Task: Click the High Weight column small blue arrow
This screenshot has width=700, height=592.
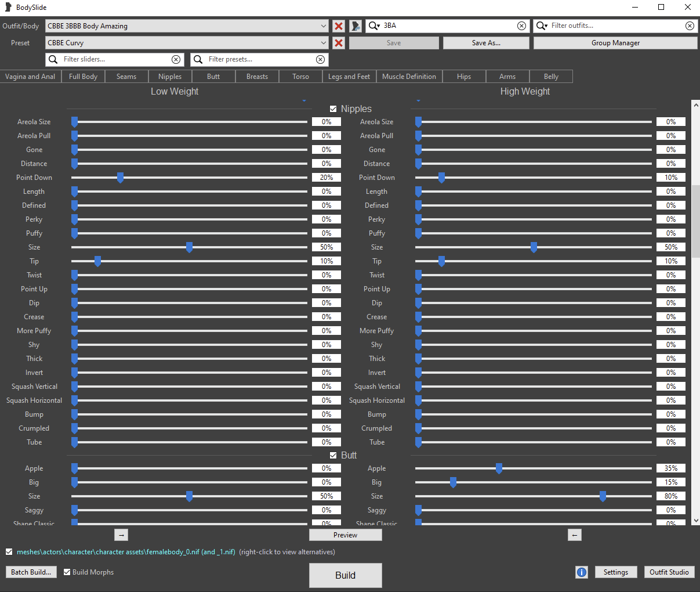Action: [x=418, y=101]
